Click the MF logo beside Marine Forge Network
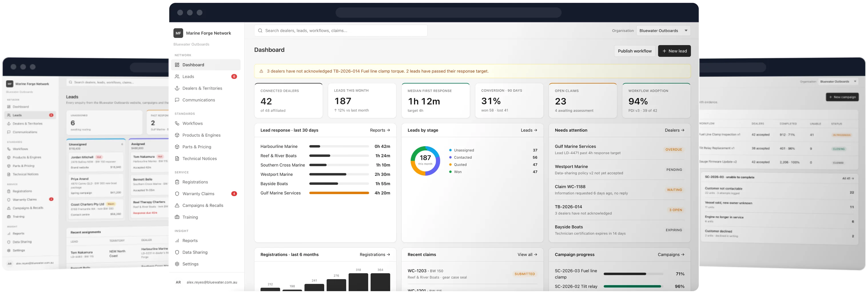Image resolution: width=868 pixels, height=294 pixels. (x=178, y=33)
